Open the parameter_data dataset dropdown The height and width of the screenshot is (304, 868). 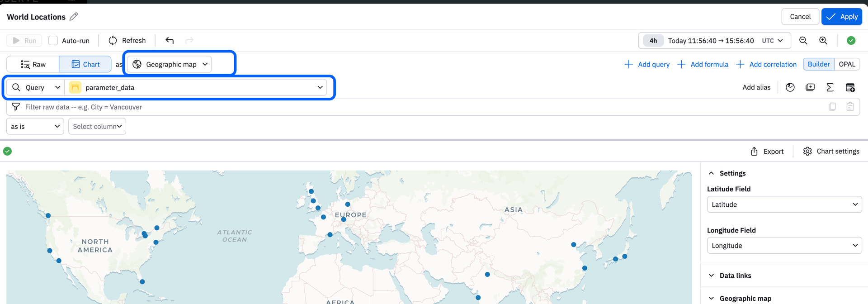tap(196, 87)
